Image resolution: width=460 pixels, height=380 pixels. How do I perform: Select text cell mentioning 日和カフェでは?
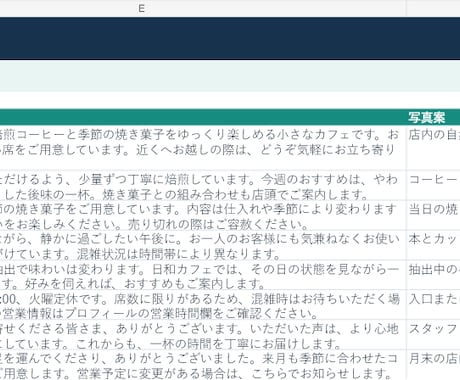203,275
